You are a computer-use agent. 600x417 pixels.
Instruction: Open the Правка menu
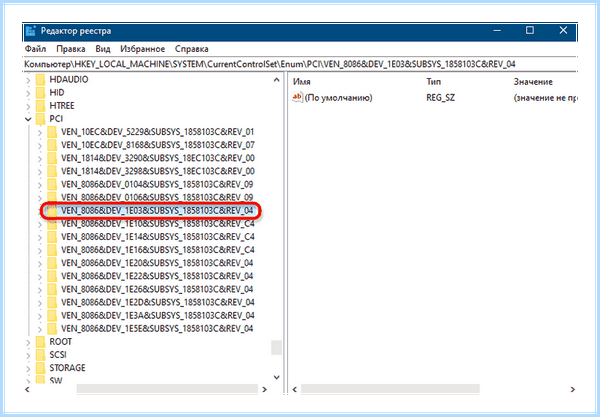[x=71, y=49]
